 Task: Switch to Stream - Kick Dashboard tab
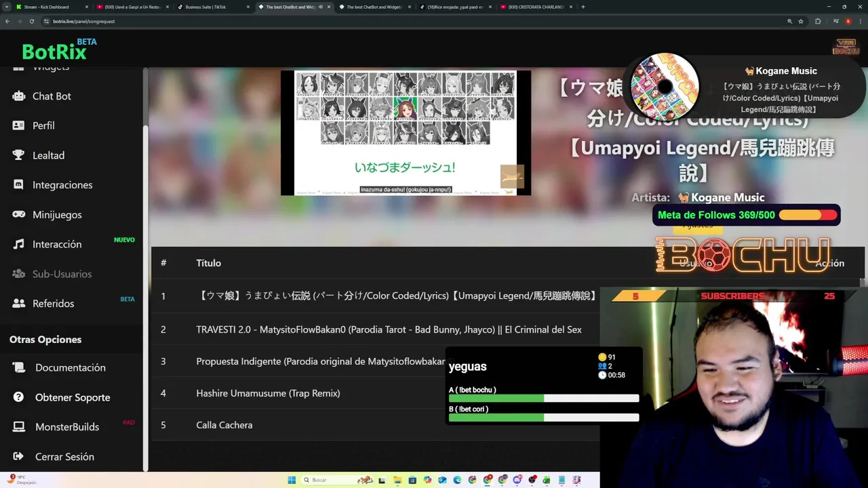[x=53, y=7]
